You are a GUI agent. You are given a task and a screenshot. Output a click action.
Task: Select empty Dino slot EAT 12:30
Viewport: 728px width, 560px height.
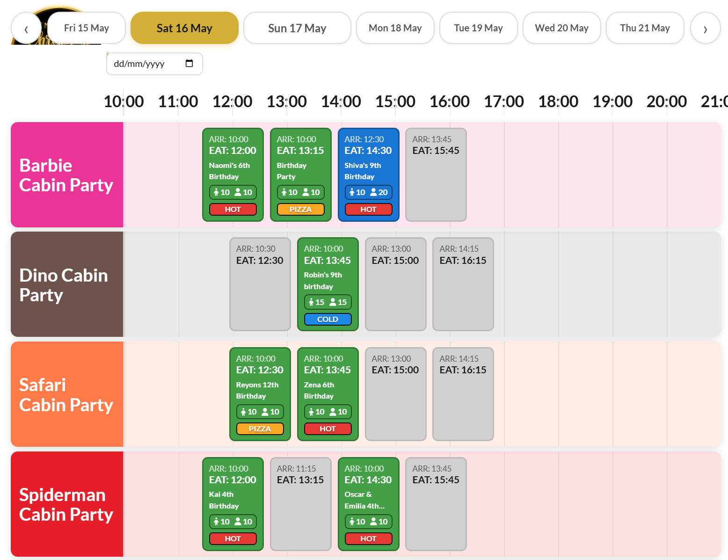click(x=260, y=284)
